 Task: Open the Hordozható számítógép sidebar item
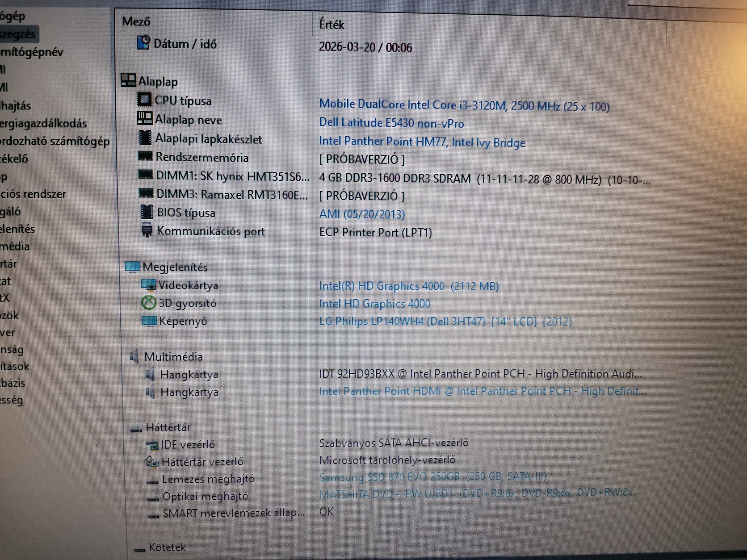pos(55,141)
